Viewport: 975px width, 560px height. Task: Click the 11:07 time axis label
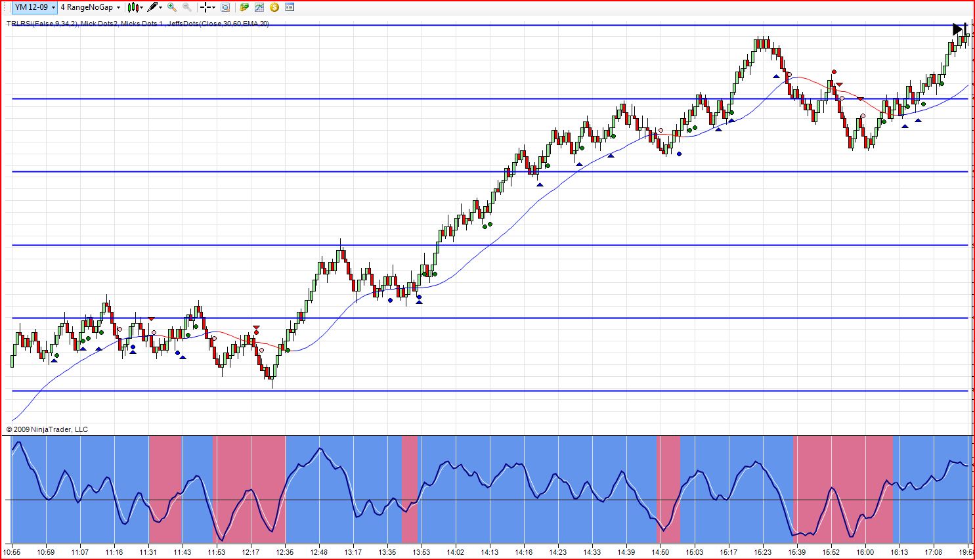tap(80, 552)
